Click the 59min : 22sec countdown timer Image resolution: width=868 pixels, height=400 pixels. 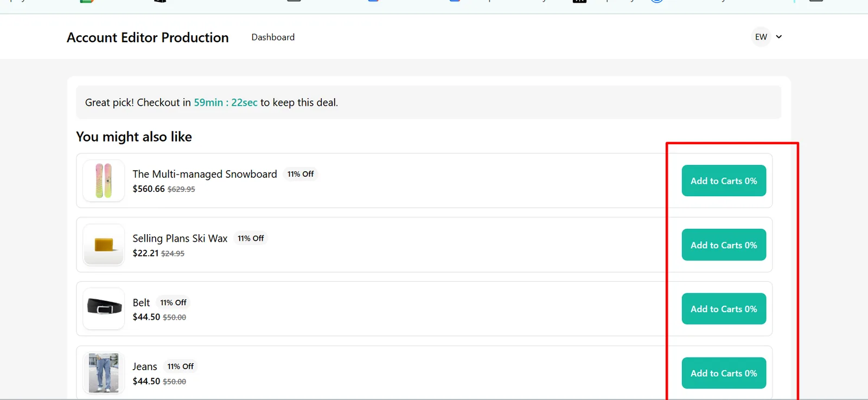226,102
